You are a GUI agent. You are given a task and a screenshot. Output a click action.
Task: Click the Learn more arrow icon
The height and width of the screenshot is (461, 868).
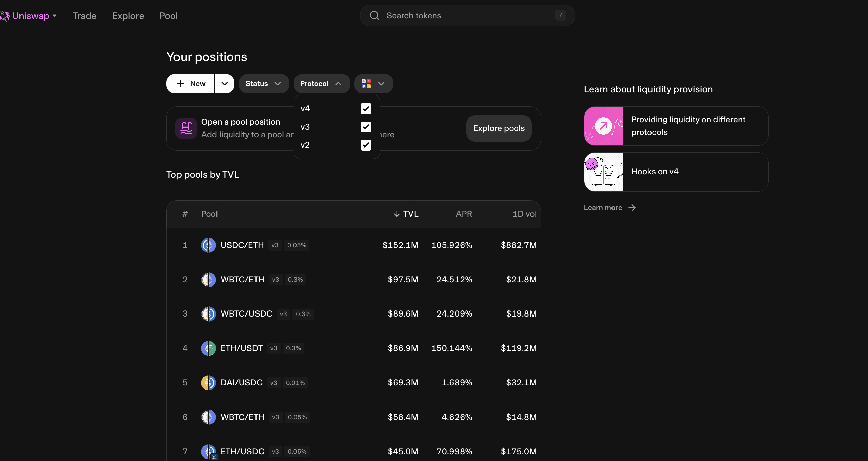632,208
